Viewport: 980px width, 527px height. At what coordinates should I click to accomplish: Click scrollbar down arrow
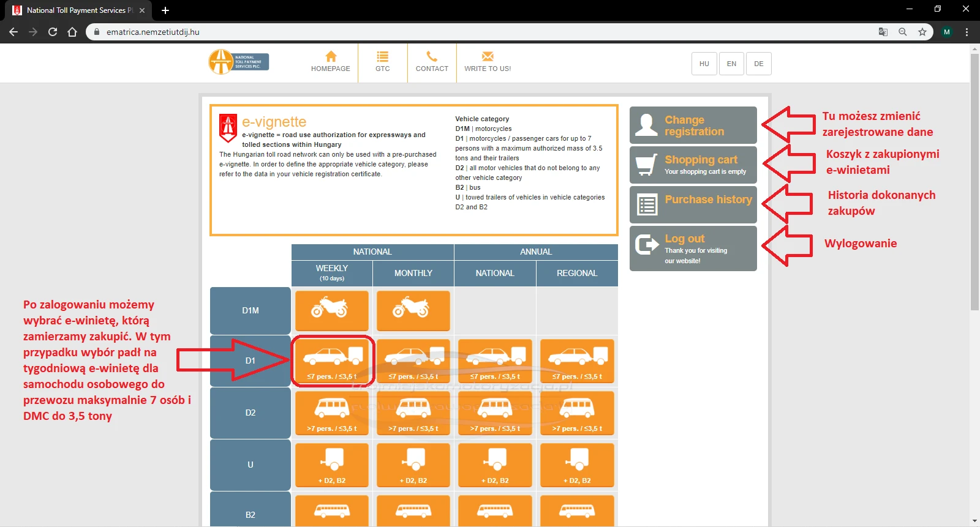coord(975,522)
